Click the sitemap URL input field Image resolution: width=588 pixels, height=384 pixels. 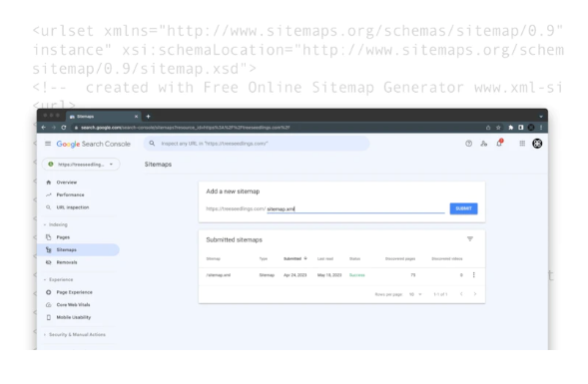pos(355,209)
